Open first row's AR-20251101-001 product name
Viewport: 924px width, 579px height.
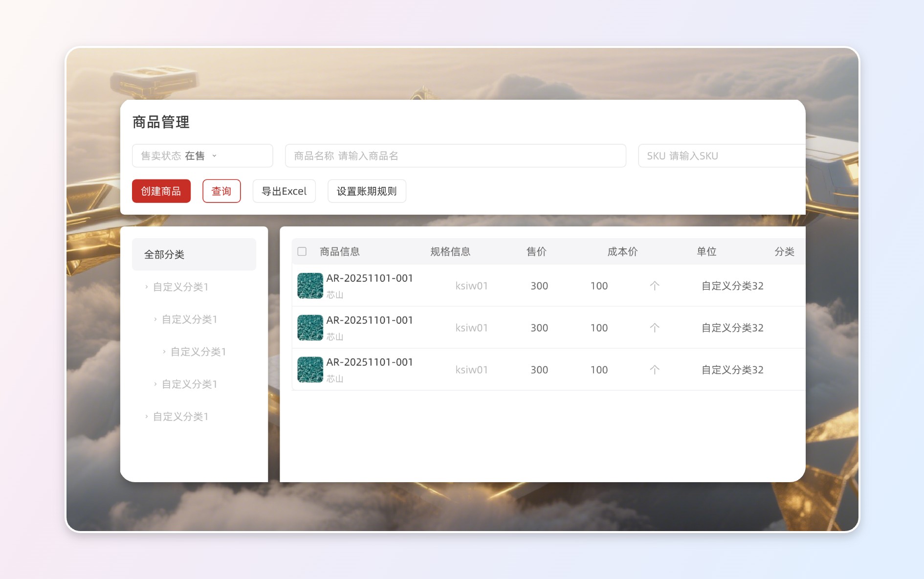tap(370, 278)
